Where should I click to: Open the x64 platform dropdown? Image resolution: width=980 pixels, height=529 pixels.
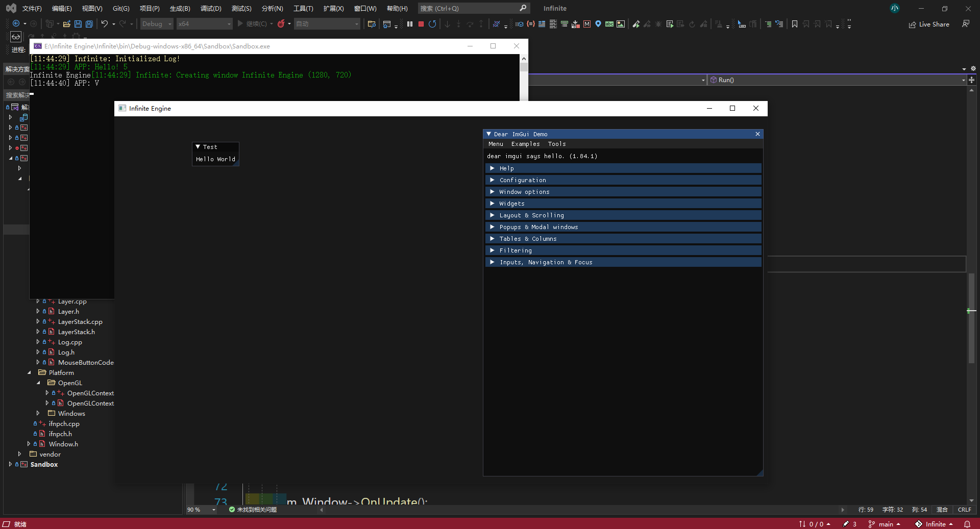tap(204, 24)
